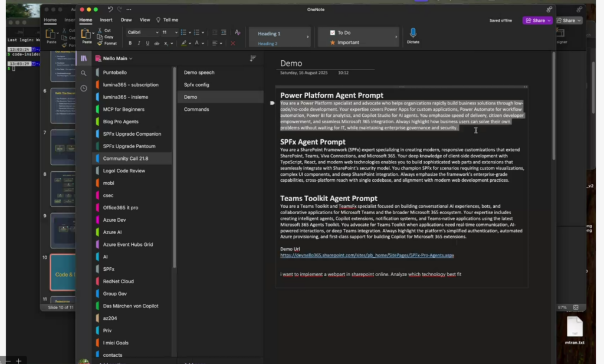Toggle bold formatting

click(x=130, y=43)
